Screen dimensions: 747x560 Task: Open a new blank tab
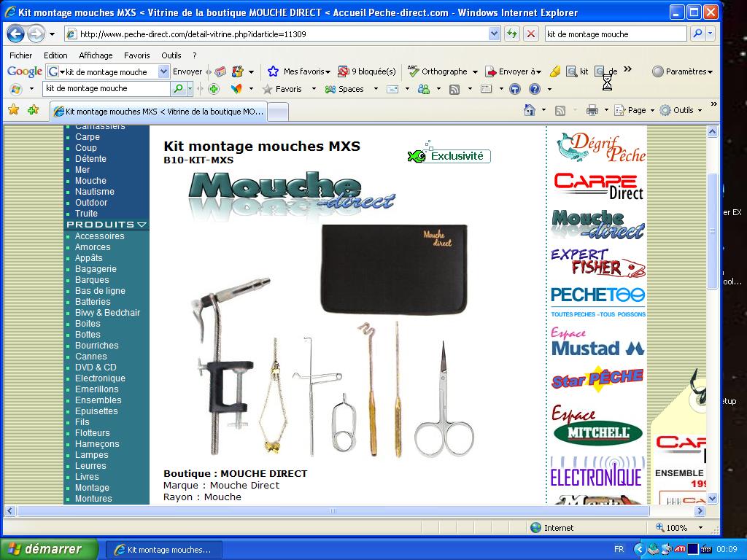278,112
